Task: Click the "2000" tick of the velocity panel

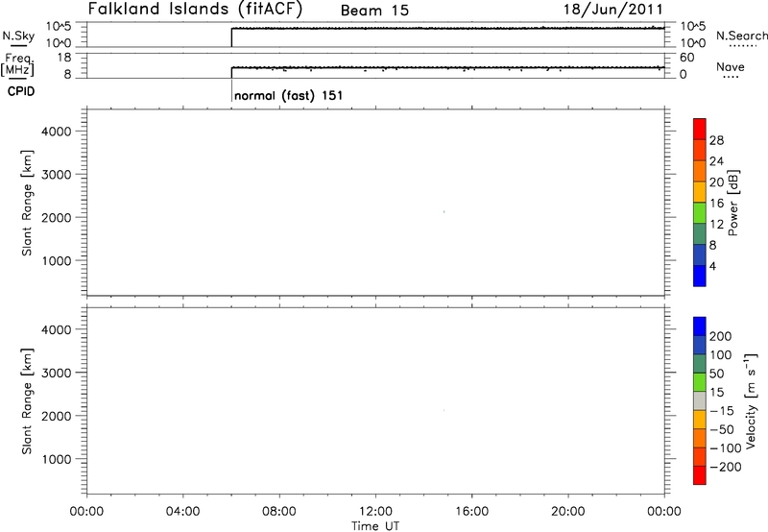Action: click(x=57, y=416)
